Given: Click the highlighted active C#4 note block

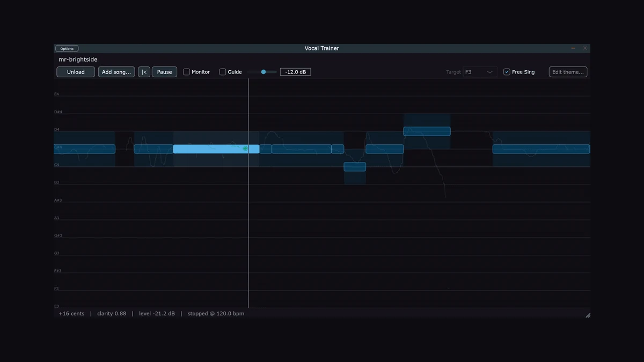Looking at the screenshot, I should point(216,149).
